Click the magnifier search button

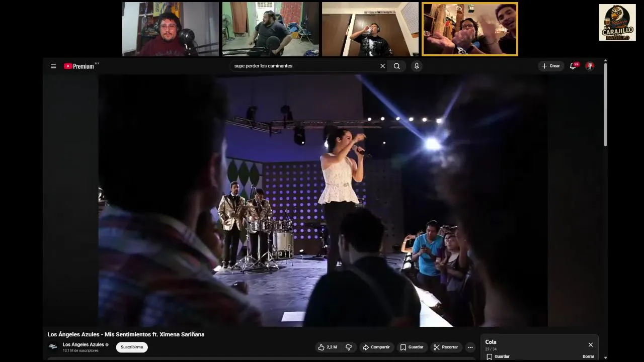click(x=397, y=66)
